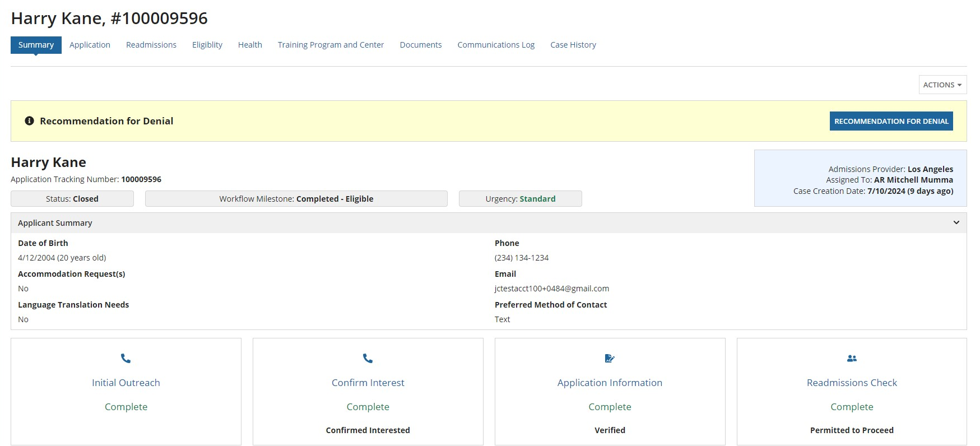The width and height of the screenshot is (980, 446).
Task: Click the Workflow Milestone Completed - Eligible badge
Action: (x=296, y=199)
